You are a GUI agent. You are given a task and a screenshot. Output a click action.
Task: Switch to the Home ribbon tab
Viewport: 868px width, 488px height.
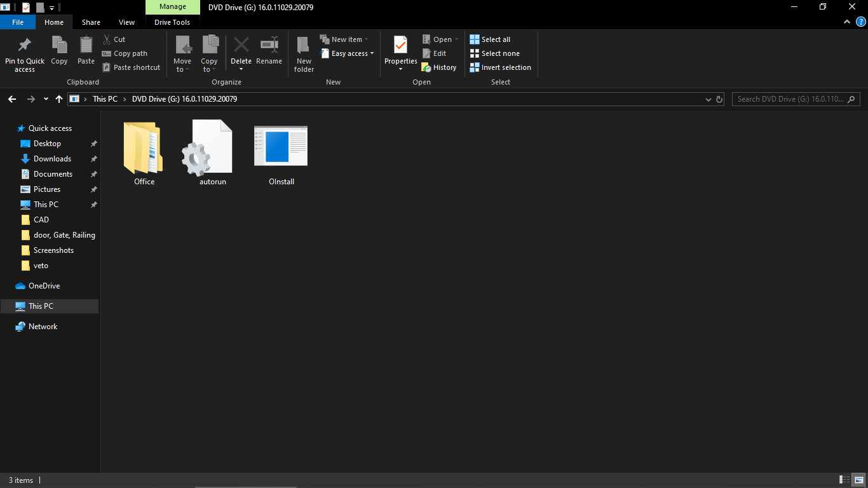(x=54, y=22)
